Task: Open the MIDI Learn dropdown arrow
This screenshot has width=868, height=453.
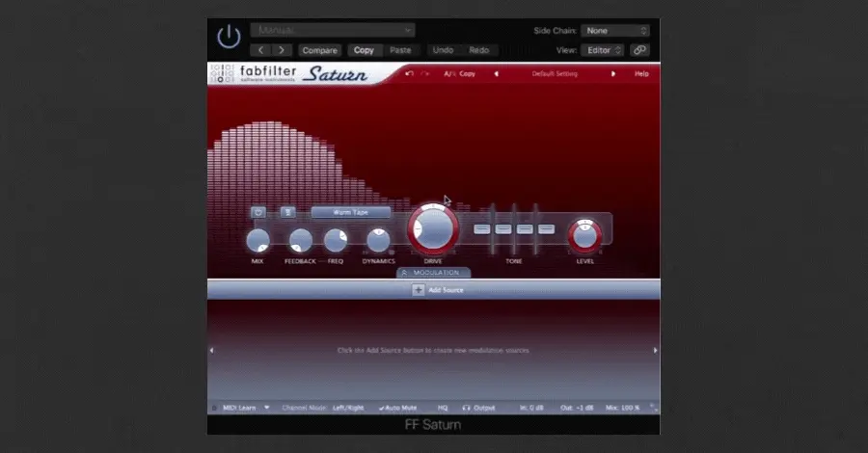Action: coord(267,408)
